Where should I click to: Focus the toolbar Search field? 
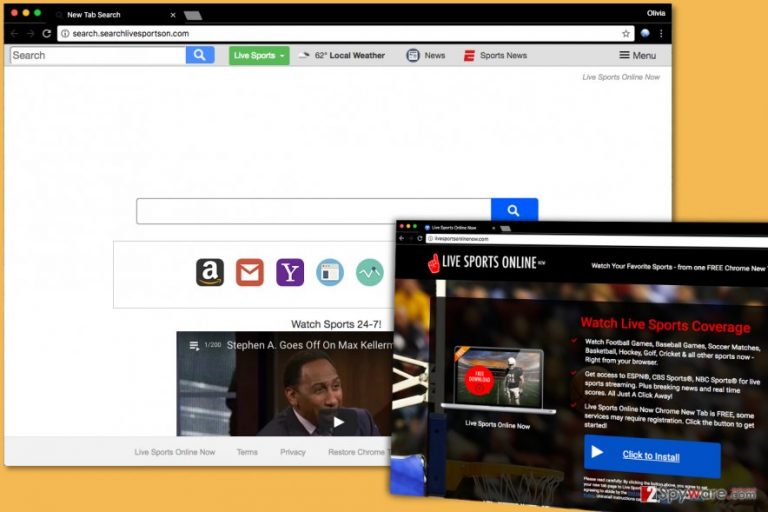[x=98, y=55]
